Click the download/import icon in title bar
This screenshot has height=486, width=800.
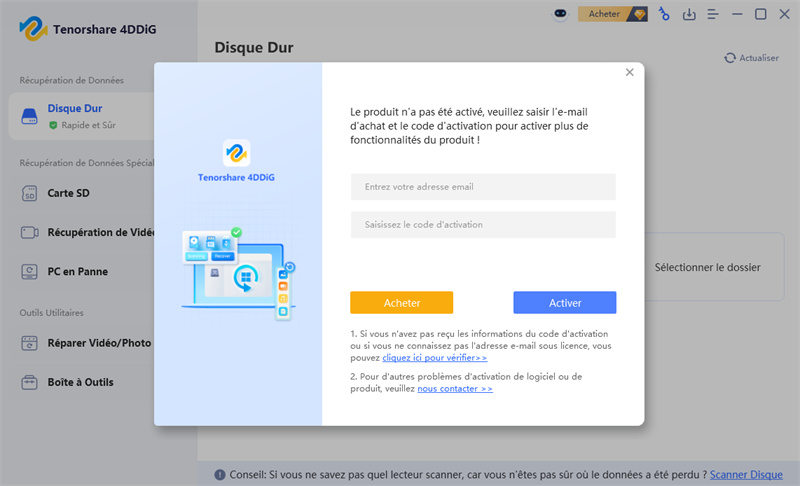pos(689,14)
